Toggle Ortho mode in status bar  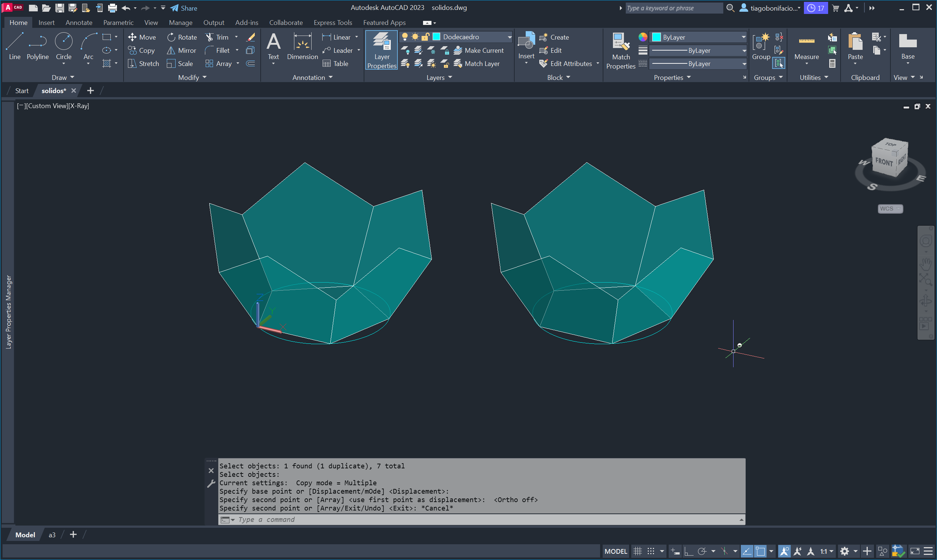(688, 551)
